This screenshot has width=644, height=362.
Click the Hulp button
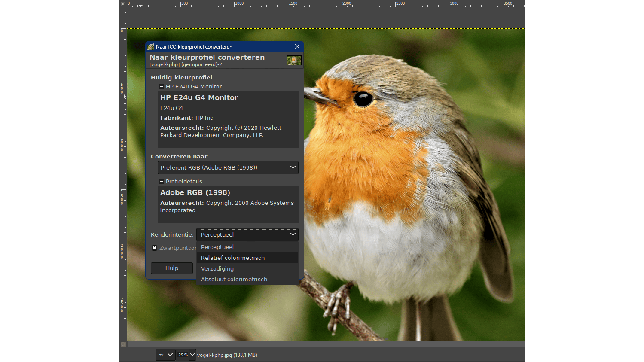pyautogui.click(x=172, y=268)
